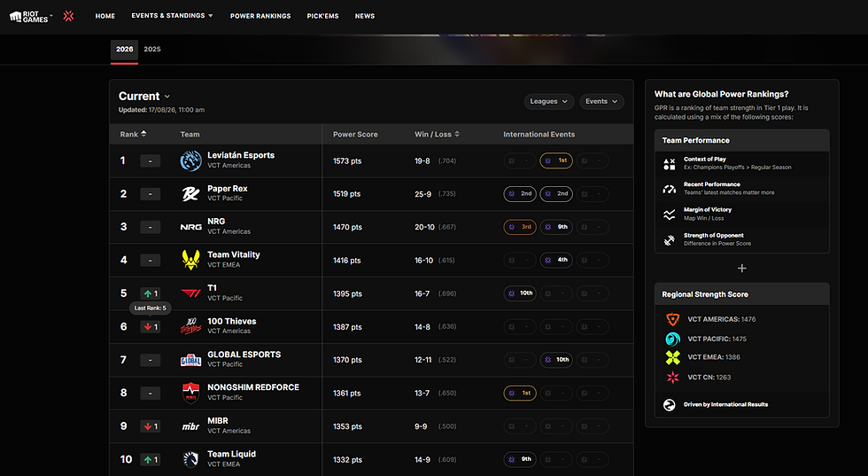Click the Paper Rex team logo
This screenshot has height=476, width=868.
click(x=191, y=194)
